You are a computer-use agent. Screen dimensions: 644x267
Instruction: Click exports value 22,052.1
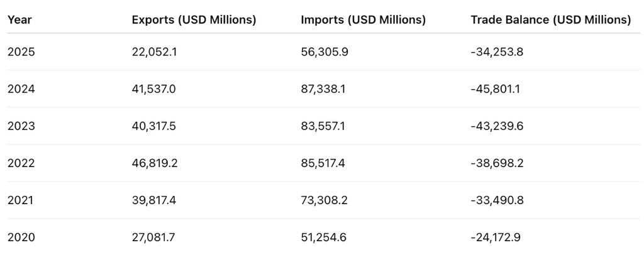tap(155, 52)
